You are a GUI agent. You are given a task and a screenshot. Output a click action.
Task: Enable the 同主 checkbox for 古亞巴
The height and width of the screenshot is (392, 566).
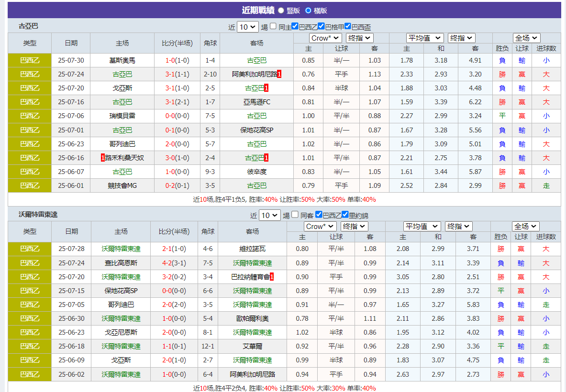pyautogui.click(x=273, y=26)
